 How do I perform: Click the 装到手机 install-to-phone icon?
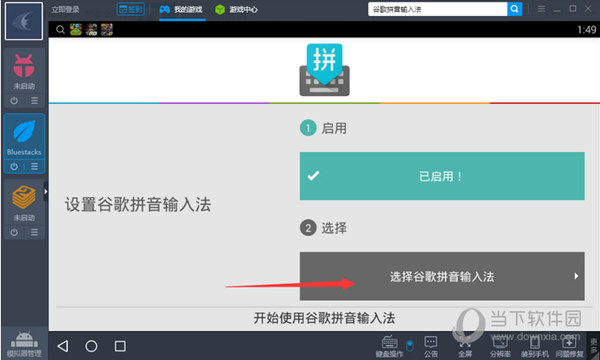click(x=535, y=346)
